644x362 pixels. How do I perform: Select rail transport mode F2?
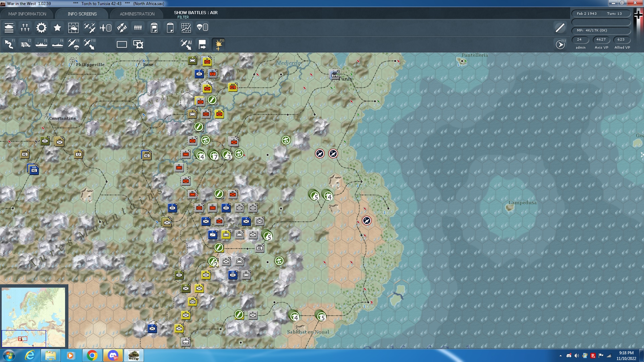pos(25,44)
